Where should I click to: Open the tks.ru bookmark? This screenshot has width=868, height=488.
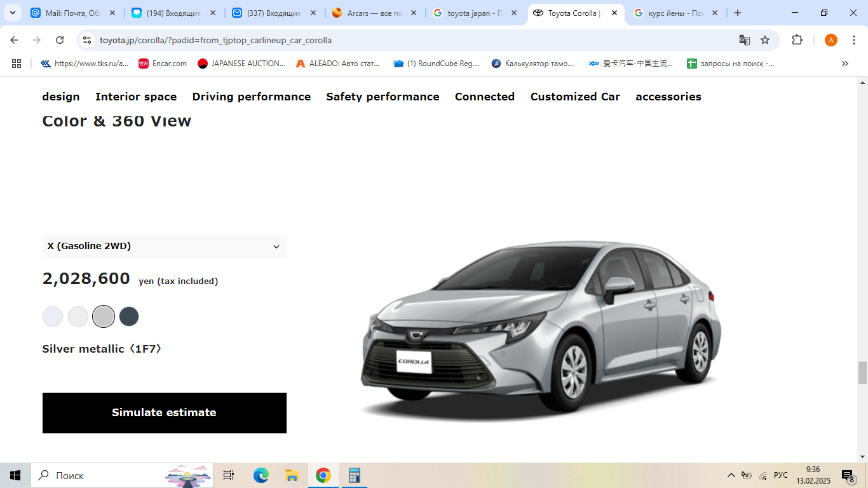(84, 64)
